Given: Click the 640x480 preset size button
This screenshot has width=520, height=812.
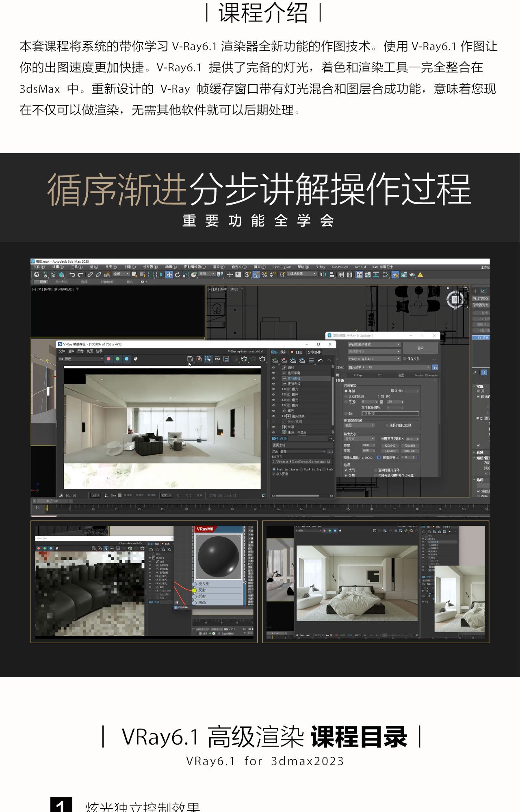Looking at the screenshot, I should click(390, 451).
